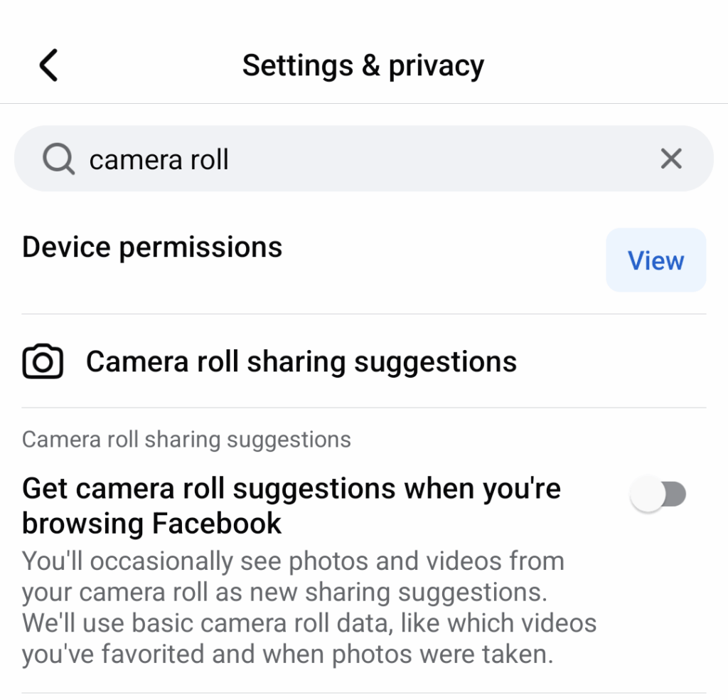Select the 'camera roll' query text
Image resolution: width=728 pixels, height=700 pixels.
pos(158,159)
